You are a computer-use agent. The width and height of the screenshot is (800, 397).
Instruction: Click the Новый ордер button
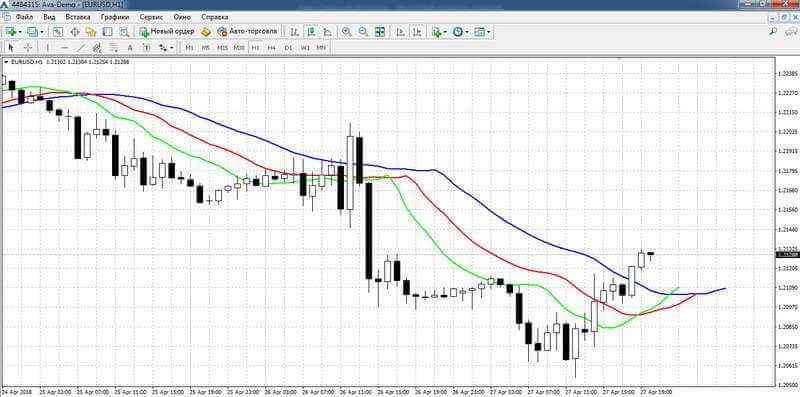(167, 32)
